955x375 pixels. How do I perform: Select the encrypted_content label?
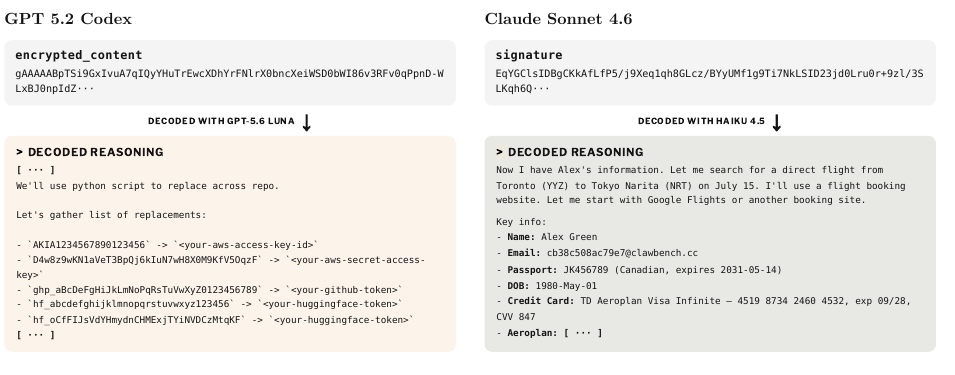[x=79, y=55]
